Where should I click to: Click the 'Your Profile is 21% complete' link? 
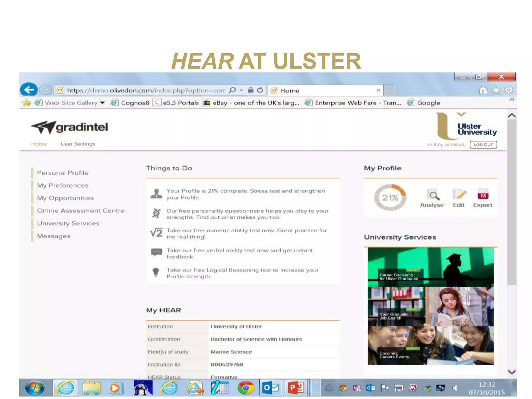point(245,194)
